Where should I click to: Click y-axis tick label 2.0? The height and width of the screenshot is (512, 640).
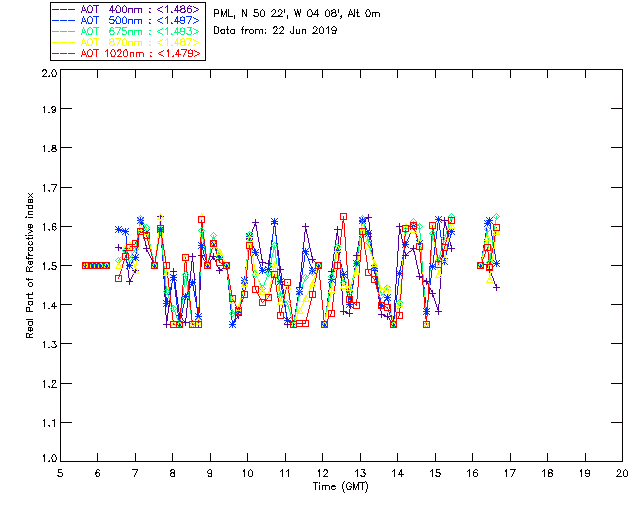(49, 73)
